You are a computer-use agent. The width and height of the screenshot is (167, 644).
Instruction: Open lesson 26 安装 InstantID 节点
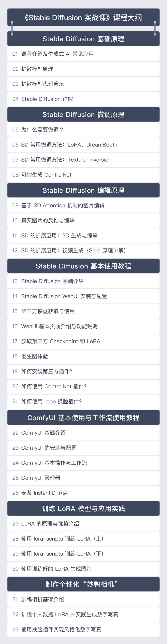pyautogui.click(x=83, y=493)
